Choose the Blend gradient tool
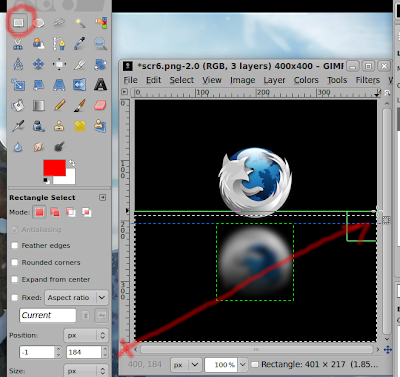 tap(39, 106)
